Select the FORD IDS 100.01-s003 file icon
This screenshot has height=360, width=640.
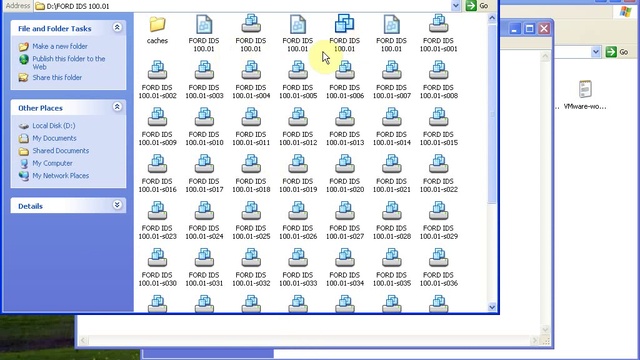tap(204, 71)
